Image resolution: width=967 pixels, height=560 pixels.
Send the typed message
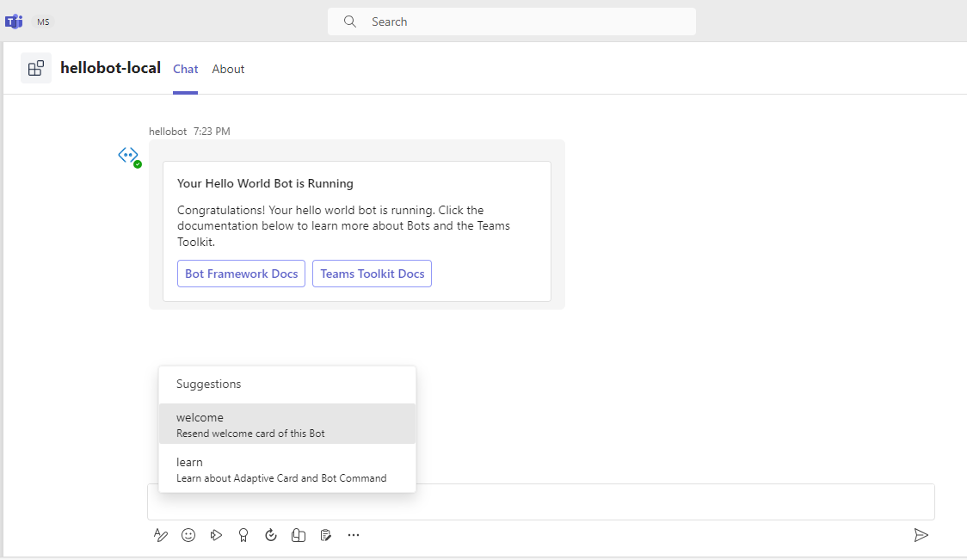coord(921,535)
